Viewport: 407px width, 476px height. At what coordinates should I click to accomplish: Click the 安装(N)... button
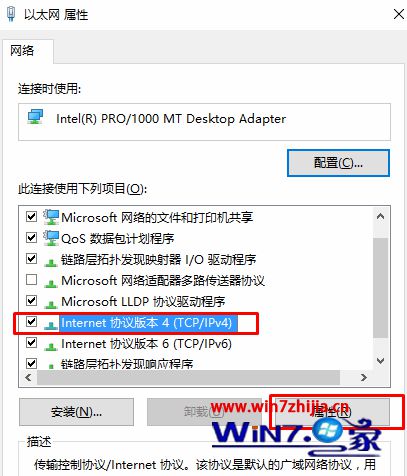pyautogui.click(x=76, y=412)
